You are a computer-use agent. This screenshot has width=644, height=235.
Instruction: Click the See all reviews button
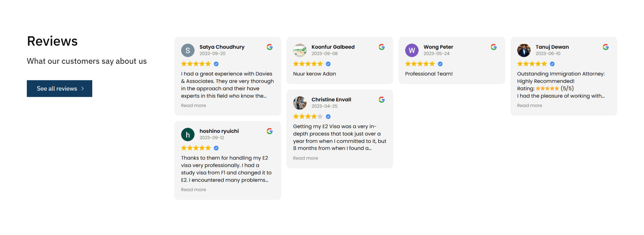(x=59, y=89)
